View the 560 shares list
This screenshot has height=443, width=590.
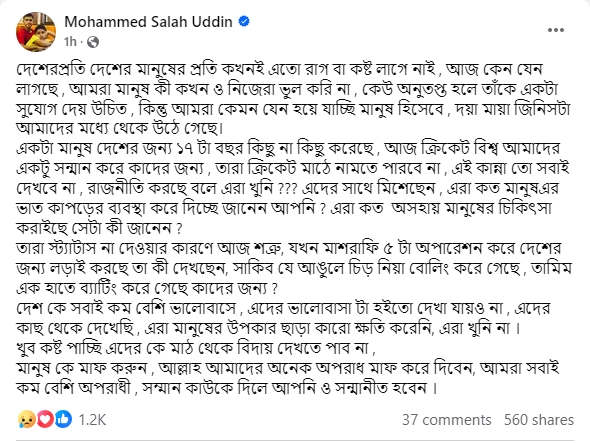pos(539,420)
